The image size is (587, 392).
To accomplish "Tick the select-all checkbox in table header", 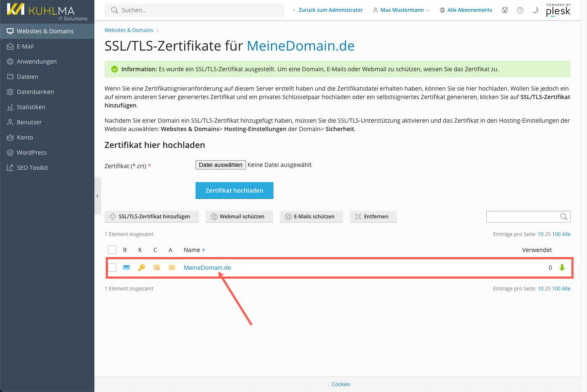I will click(112, 250).
